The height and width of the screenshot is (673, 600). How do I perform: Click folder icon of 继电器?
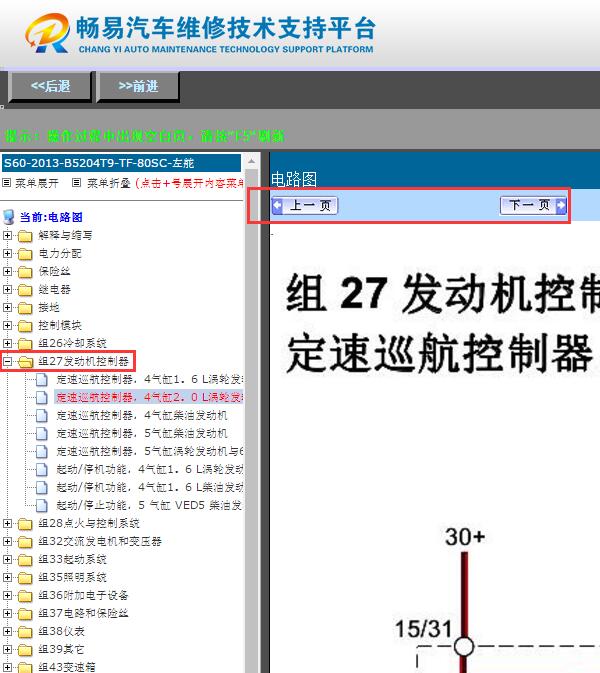point(25,290)
